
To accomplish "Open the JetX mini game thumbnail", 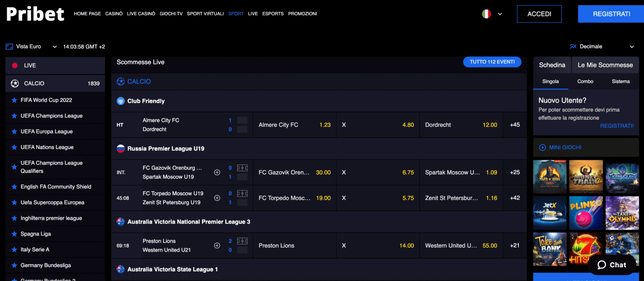I will click(550, 213).
